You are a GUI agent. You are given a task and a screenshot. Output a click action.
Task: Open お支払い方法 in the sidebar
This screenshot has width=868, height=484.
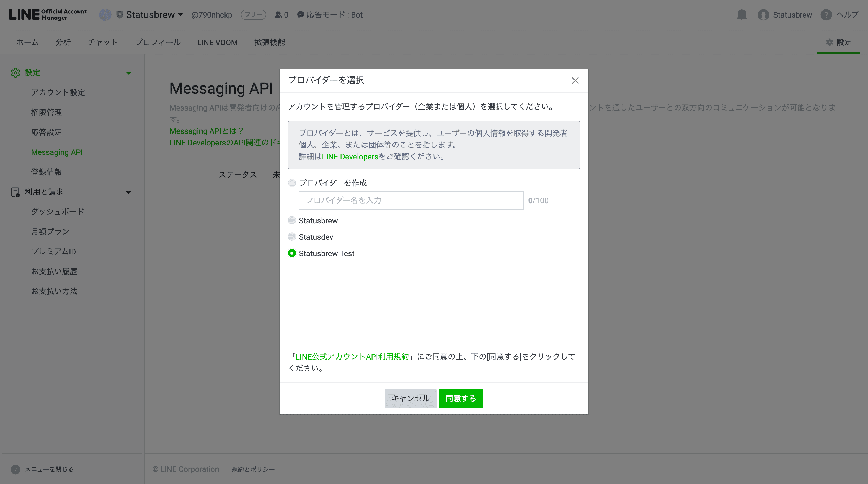point(54,291)
